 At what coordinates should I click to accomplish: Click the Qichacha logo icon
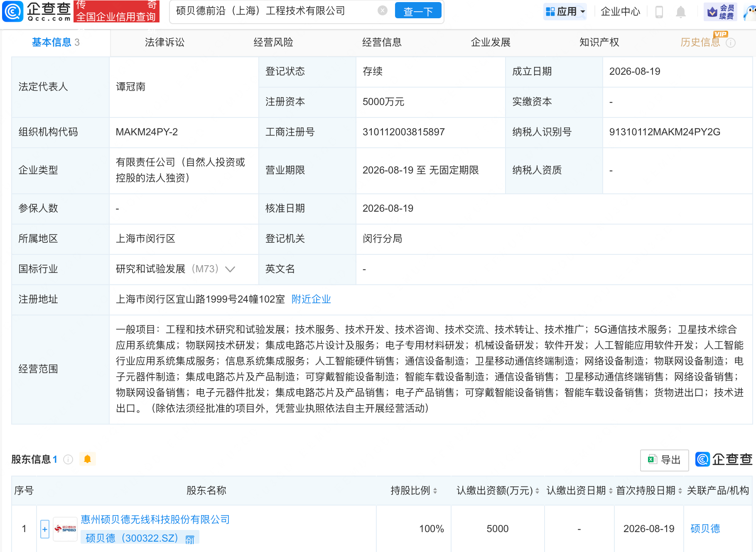click(x=12, y=11)
